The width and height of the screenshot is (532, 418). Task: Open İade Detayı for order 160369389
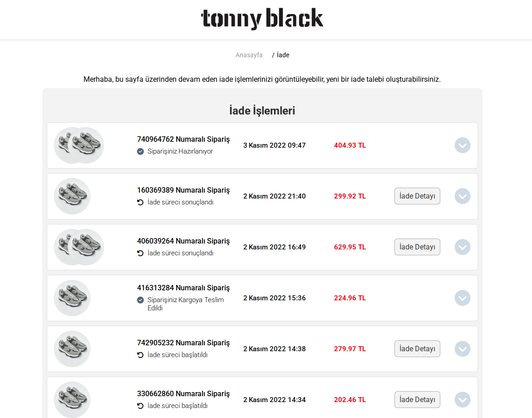tap(417, 196)
